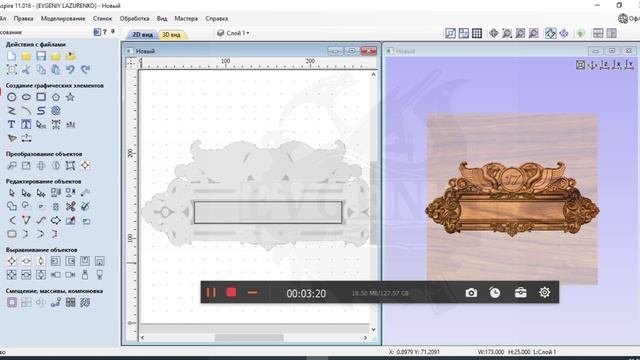Pause the screen recording
The height and width of the screenshot is (360, 640).
tap(211, 292)
